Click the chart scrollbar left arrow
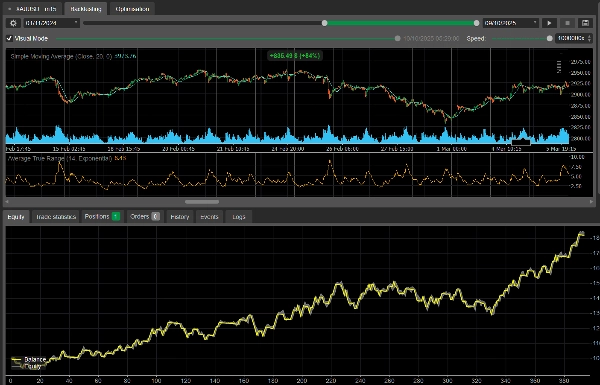 pyautogui.click(x=7, y=202)
